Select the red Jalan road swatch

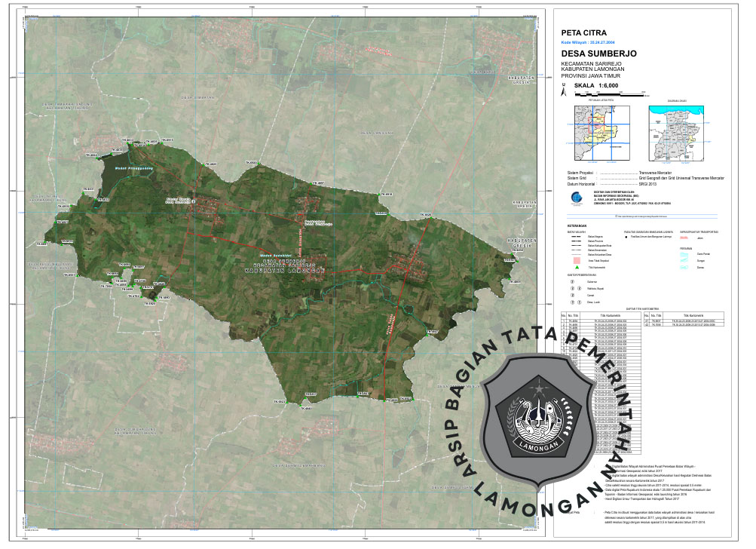click(685, 237)
